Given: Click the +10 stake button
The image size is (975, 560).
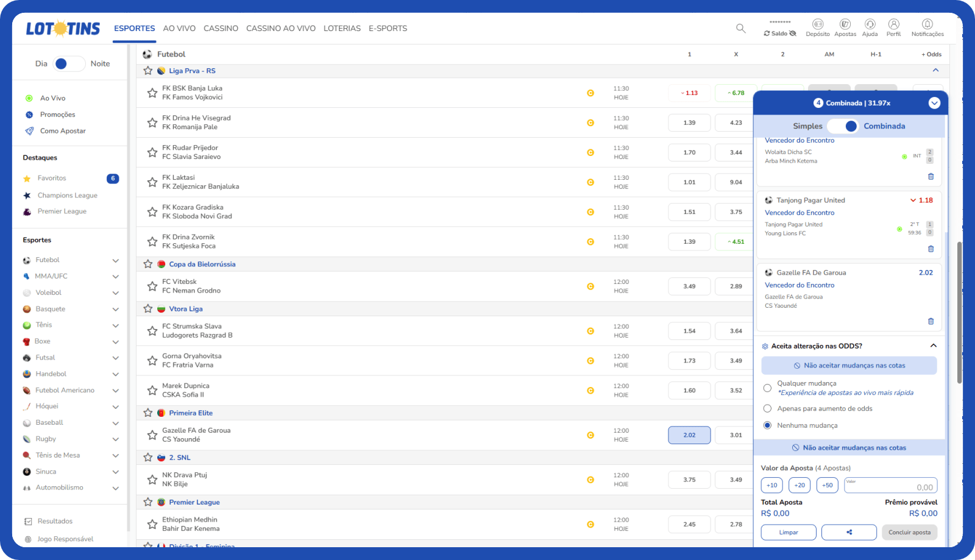Looking at the screenshot, I should [772, 485].
